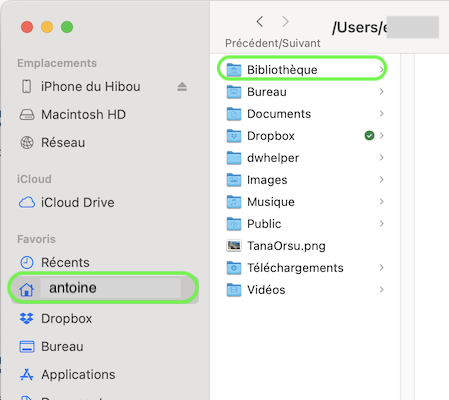Expand the Documents folder chevron

[381, 113]
